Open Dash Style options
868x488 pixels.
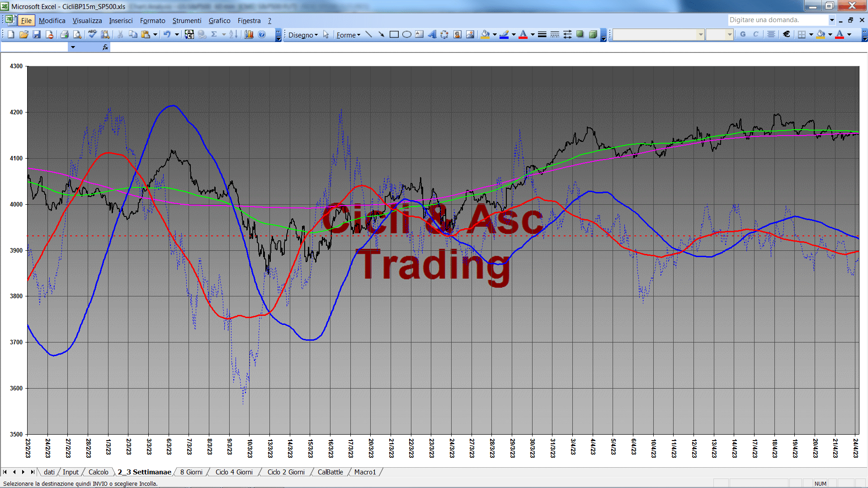[555, 34]
